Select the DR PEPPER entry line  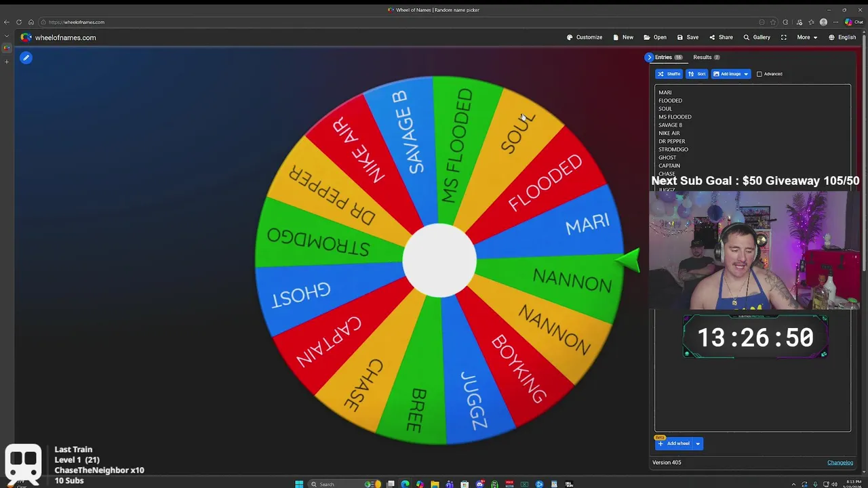(x=671, y=142)
